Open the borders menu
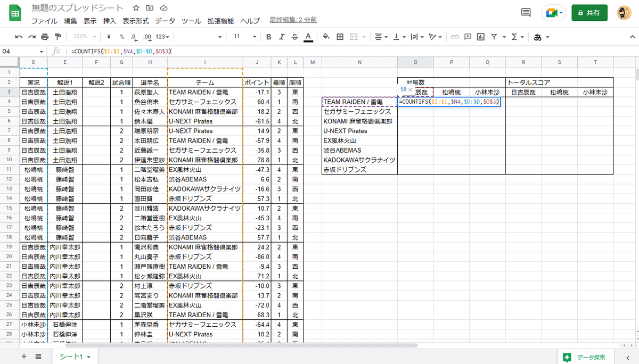 point(340,37)
